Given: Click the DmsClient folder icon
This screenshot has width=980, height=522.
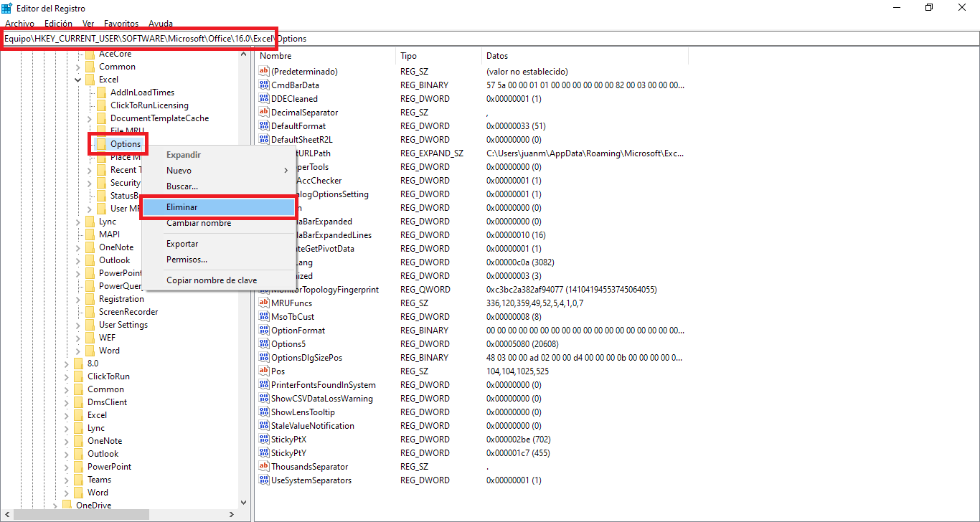Looking at the screenshot, I should (78, 402).
